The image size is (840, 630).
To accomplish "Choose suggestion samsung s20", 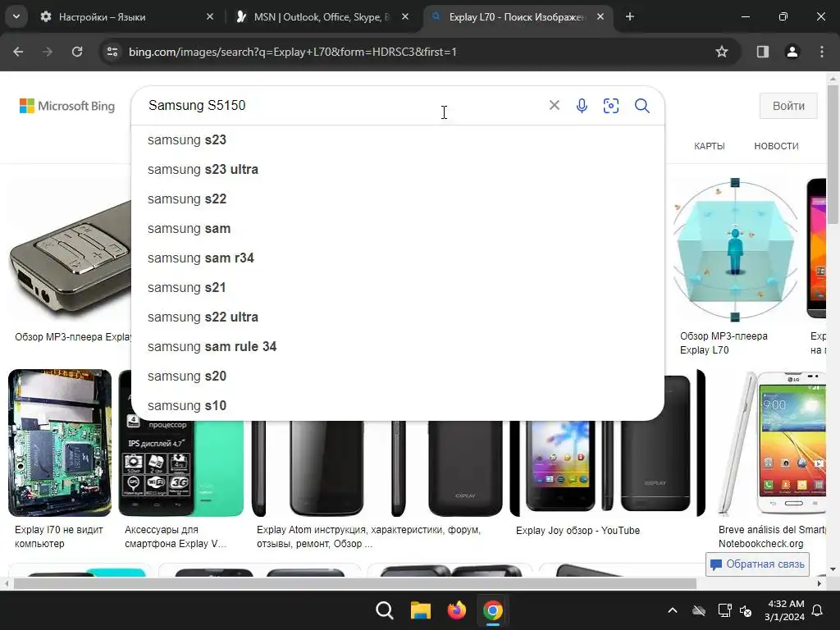I will [x=398, y=376].
